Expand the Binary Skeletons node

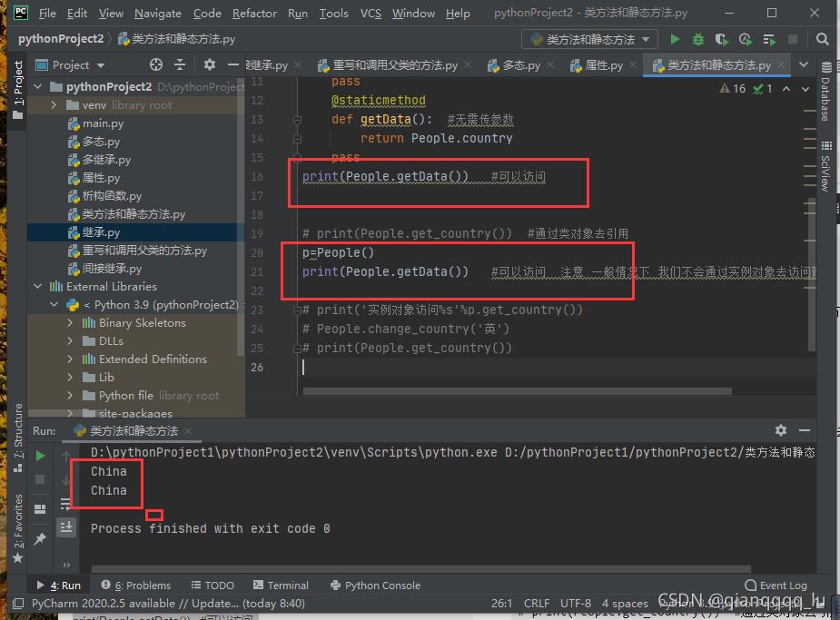(x=71, y=323)
